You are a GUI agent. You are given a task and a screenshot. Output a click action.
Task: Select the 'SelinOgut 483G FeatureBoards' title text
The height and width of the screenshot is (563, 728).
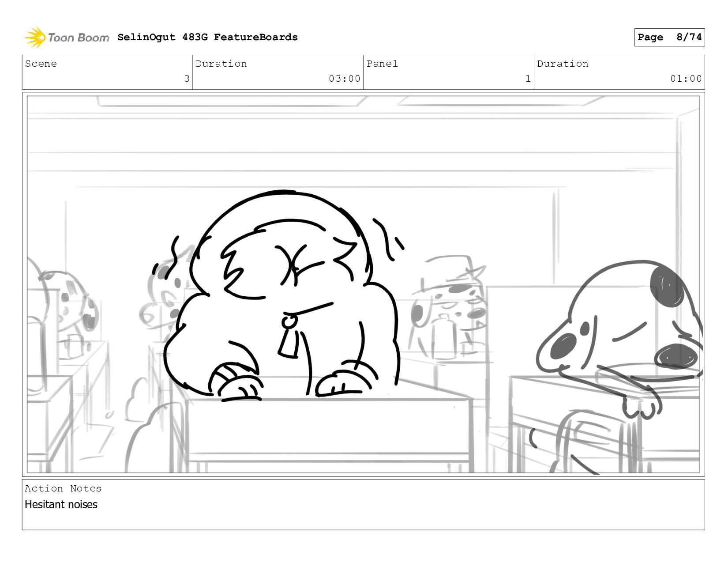point(207,37)
